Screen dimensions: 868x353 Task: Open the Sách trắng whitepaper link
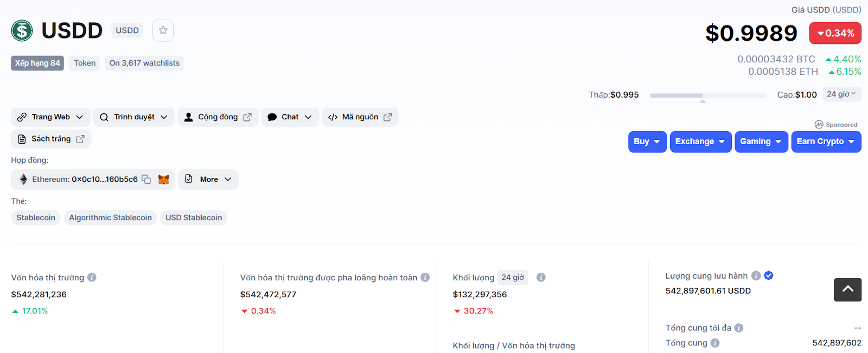click(51, 139)
